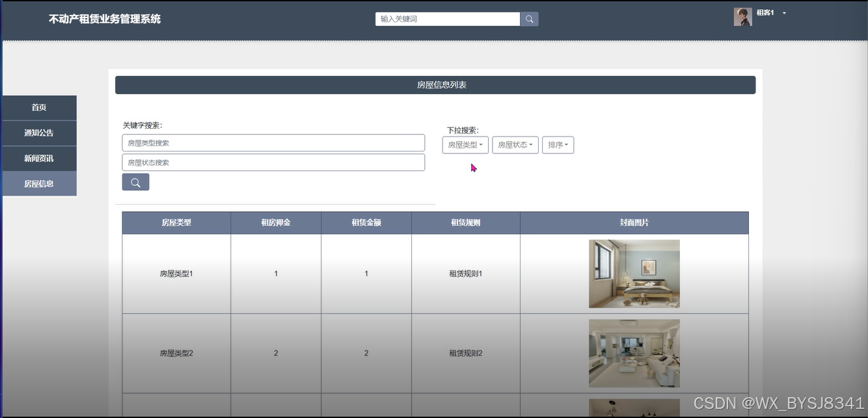Screen dimensions: 868x418
Task: Click the 下拉搜索 label
Action: [x=463, y=131]
